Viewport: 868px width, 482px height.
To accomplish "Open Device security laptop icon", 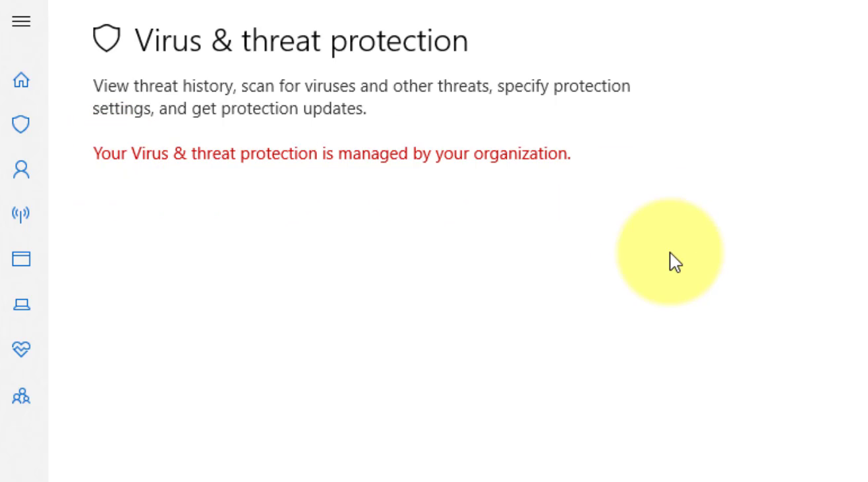I will [21, 304].
